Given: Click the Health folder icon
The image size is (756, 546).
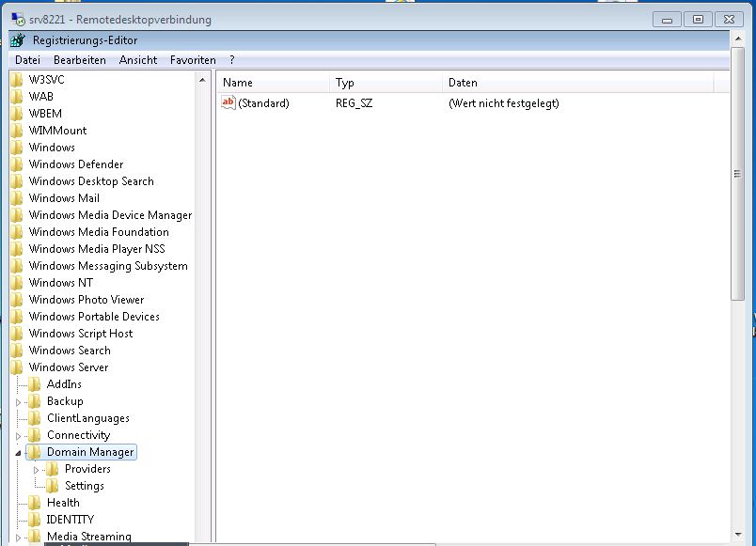Looking at the screenshot, I should [x=34, y=503].
